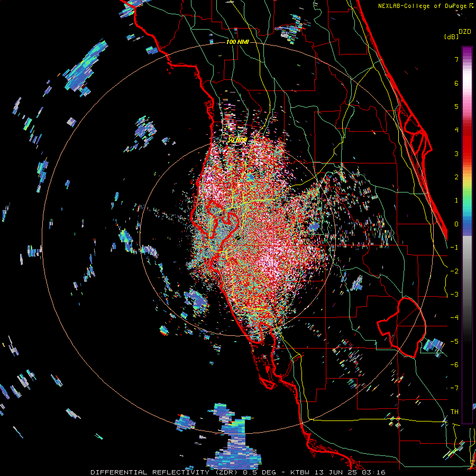Click the 0 tick label on color scale
This screenshot has height=476, width=476.
coord(456,224)
